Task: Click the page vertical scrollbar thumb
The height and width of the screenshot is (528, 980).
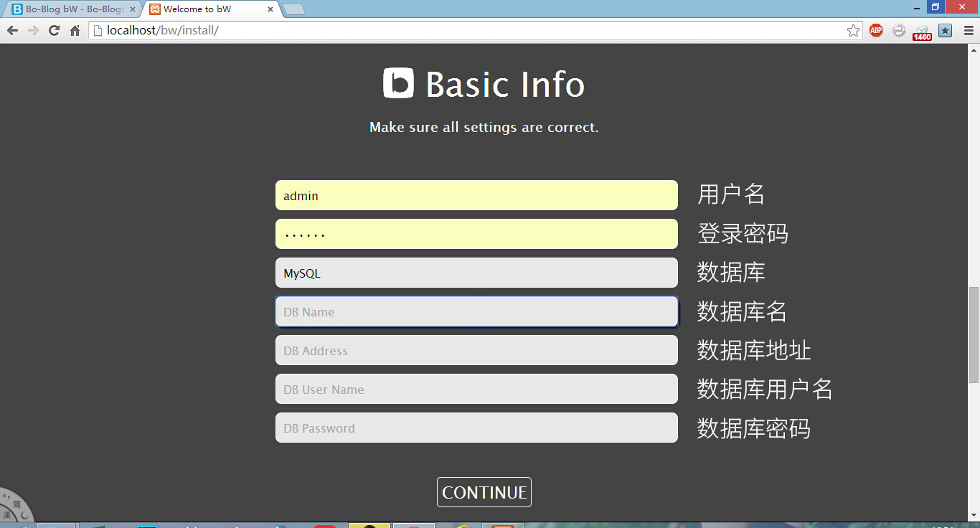Action: [974, 335]
